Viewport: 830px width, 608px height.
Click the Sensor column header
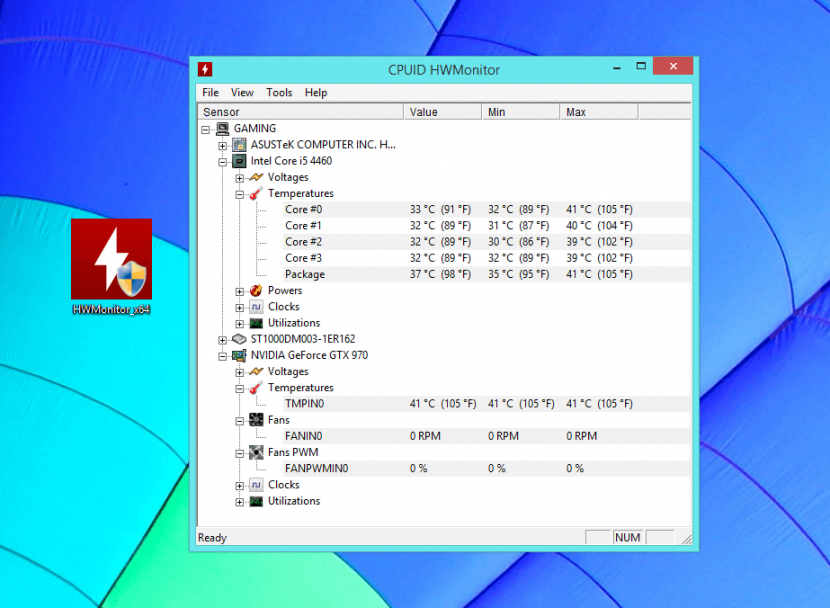coord(301,112)
